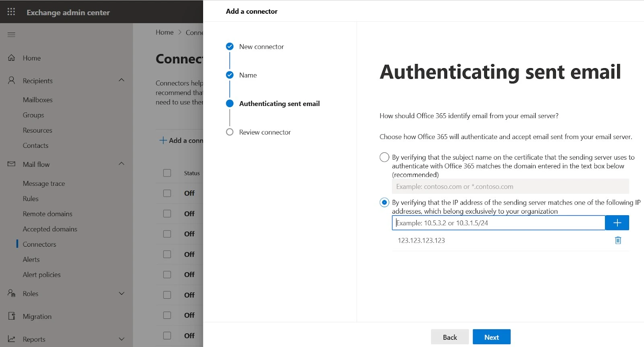Select IP address verification radio button
This screenshot has height=347, width=644.
pos(384,202)
